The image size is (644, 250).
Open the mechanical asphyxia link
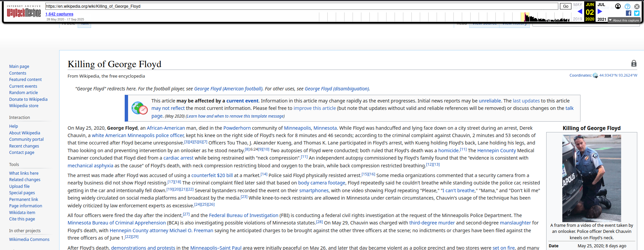pos(90,166)
